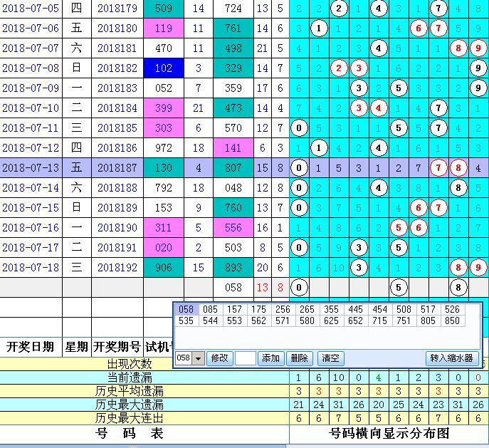Click the 号码横向显示分布图 label
Viewport: 489px width, 448px height.
tap(389, 433)
